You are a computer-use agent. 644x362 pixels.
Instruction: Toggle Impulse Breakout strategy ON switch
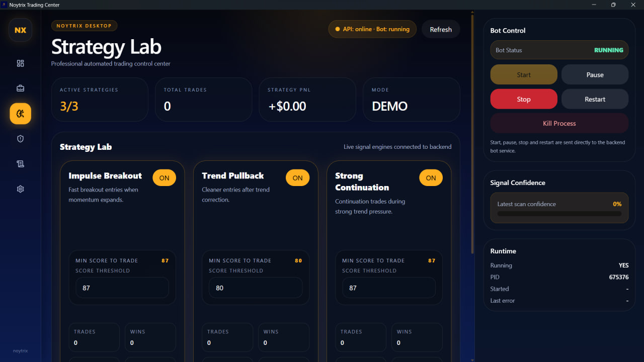[165, 178]
